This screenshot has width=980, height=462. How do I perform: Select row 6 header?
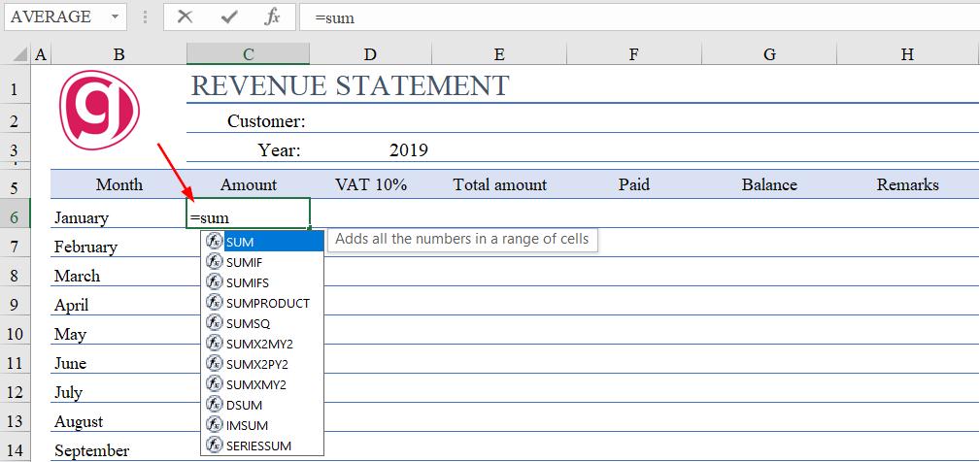(x=15, y=217)
